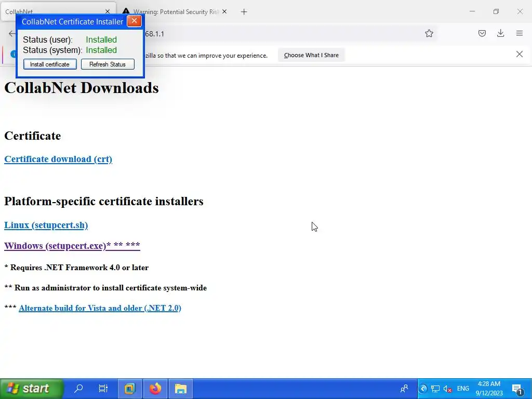The height and width of the screenshot is (399, 532).
Task: Open taskbar search magnifier icon
Action: coord(78,389)
